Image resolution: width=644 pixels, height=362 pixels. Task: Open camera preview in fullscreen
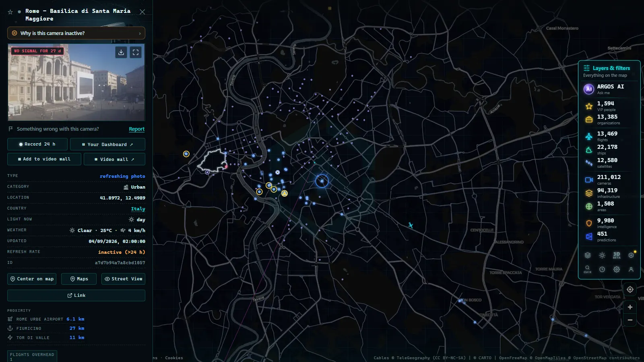pyautogui.click(x=136, y=52)
